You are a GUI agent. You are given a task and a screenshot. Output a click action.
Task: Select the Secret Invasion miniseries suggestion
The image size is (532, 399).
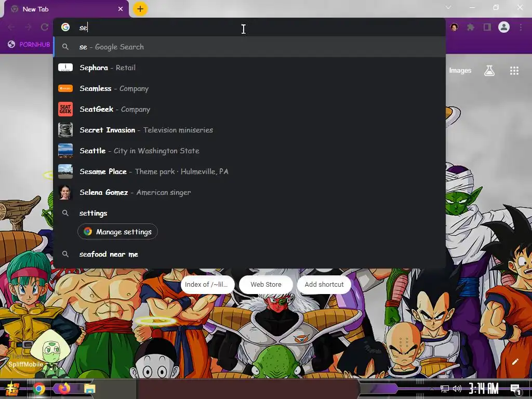249,130
